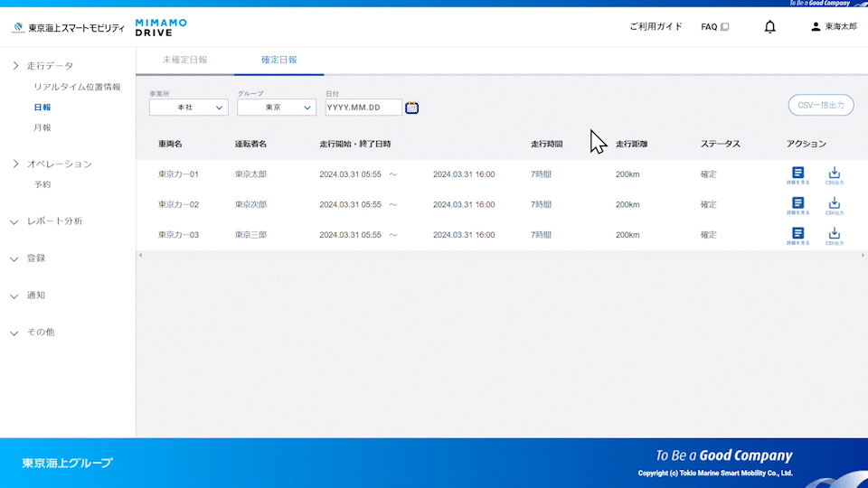This screenshot has width=868, height=488.
Task: Click the ステータス column header
Action: 721,144
